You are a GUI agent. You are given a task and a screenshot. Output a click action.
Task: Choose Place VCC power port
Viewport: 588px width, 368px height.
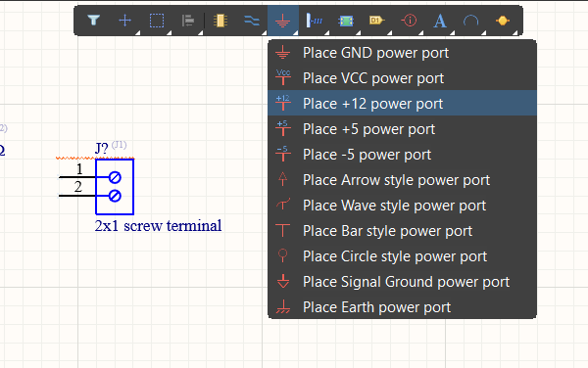click(402, 78)
